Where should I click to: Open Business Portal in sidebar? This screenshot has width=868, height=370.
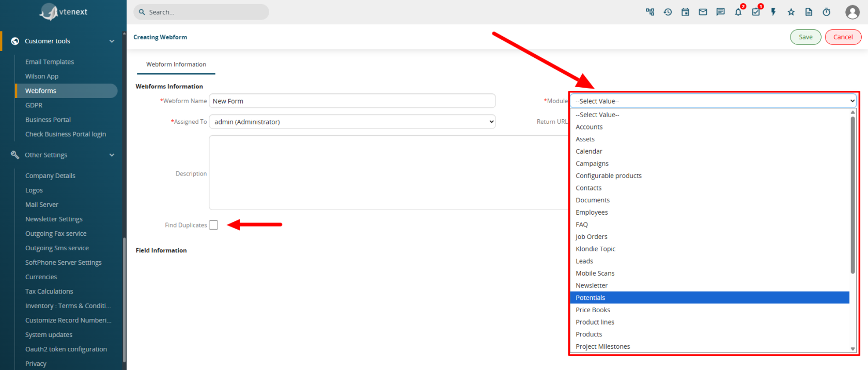point(48,120)
